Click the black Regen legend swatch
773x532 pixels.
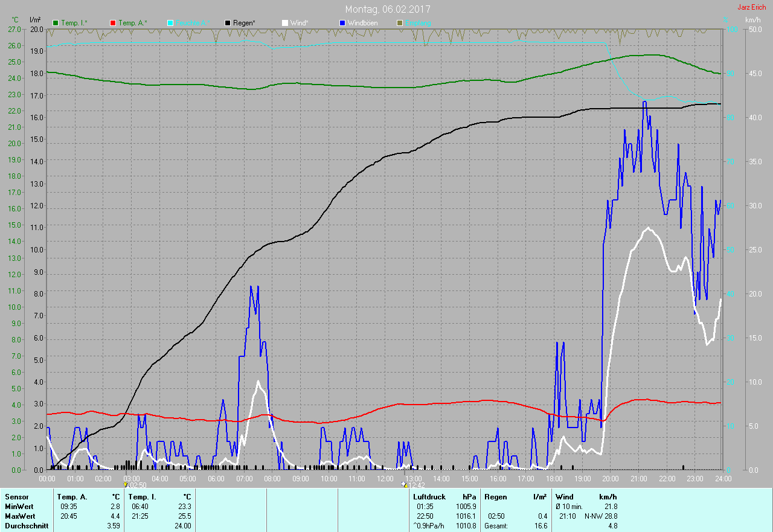coord(228,23)
